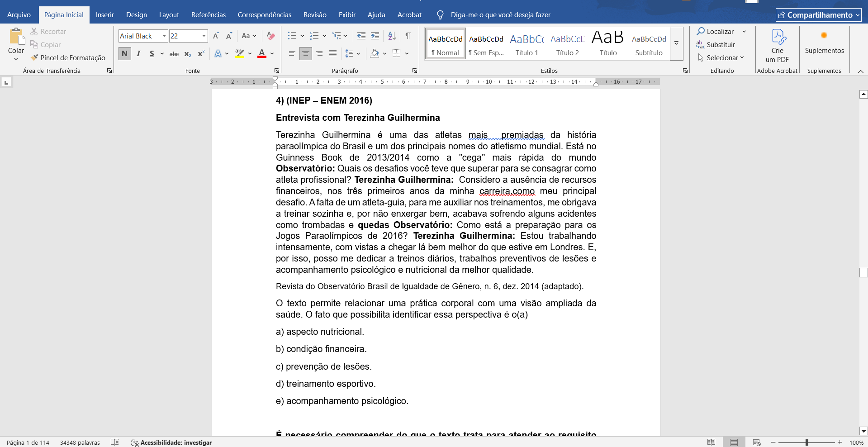Toggle show paragraph marks pilcrow
This screenshot has height=447, width=868.
(408, 36)
